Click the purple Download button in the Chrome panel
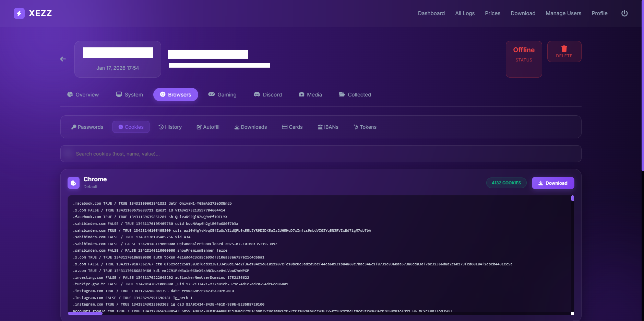 click(552, 183)
